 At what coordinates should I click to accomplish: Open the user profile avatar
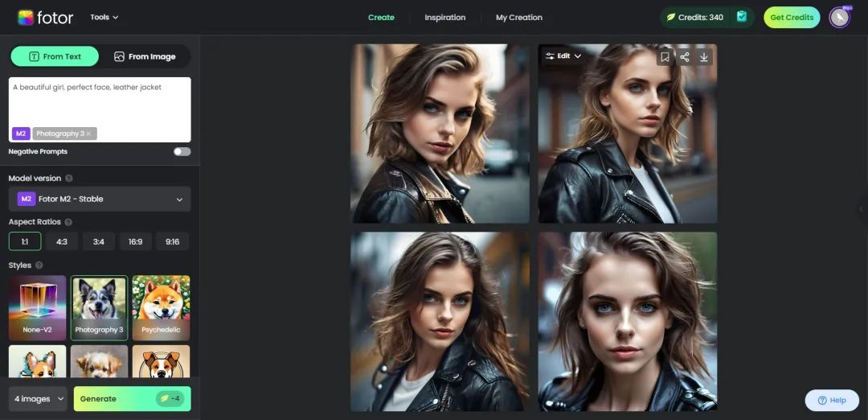[x=840, y=18]
